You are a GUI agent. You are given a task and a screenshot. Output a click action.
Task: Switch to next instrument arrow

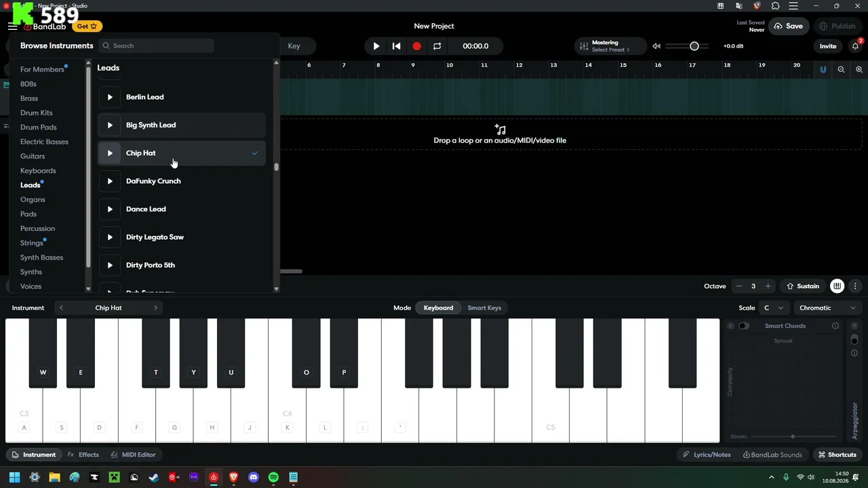point(155,308)
